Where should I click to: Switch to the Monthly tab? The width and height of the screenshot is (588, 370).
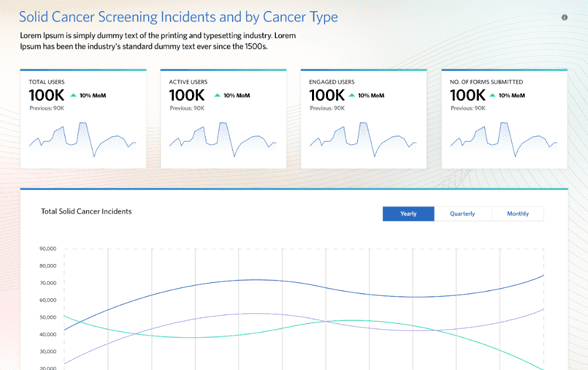[x=518, y=214]
